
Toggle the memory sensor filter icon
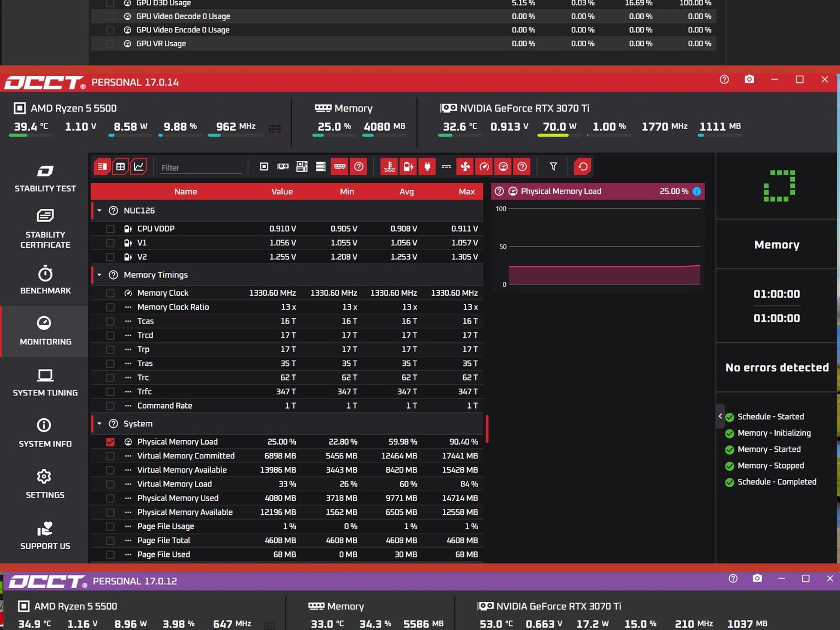(340, 167)
